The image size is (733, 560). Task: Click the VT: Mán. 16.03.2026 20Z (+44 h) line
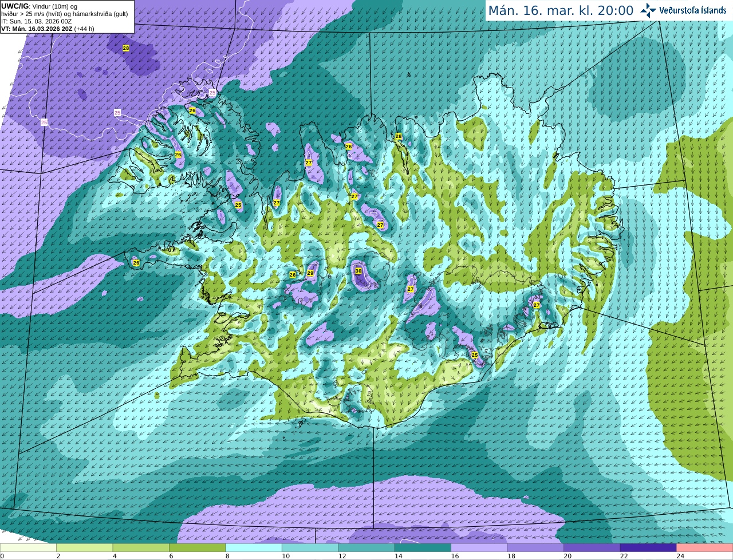click(x=48, y=28)
